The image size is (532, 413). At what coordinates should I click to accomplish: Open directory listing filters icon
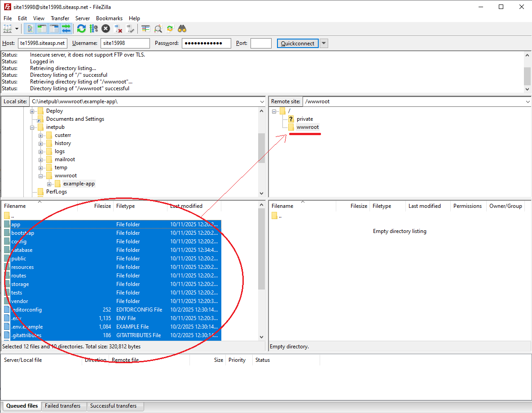pyautogui.click(x=145, y=29)
